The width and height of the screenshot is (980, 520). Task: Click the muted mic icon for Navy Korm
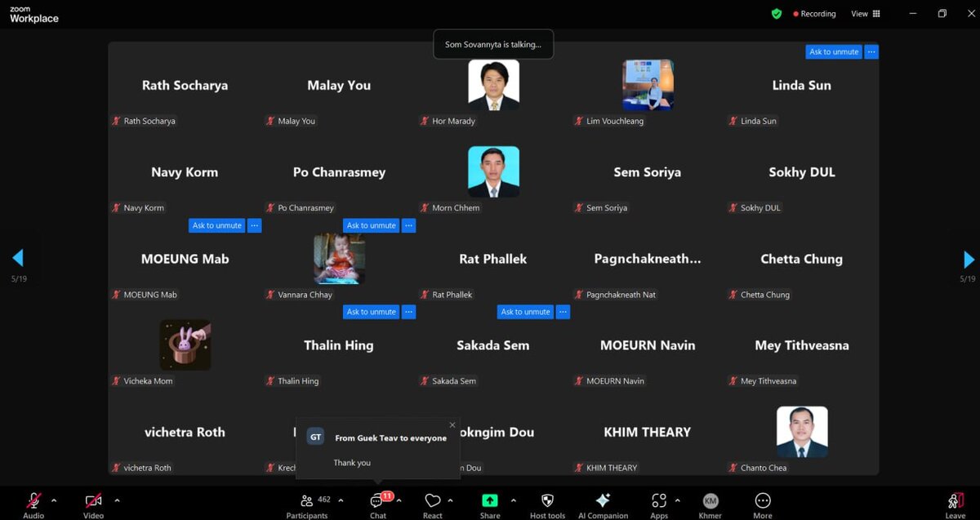[x=117, y=207]
